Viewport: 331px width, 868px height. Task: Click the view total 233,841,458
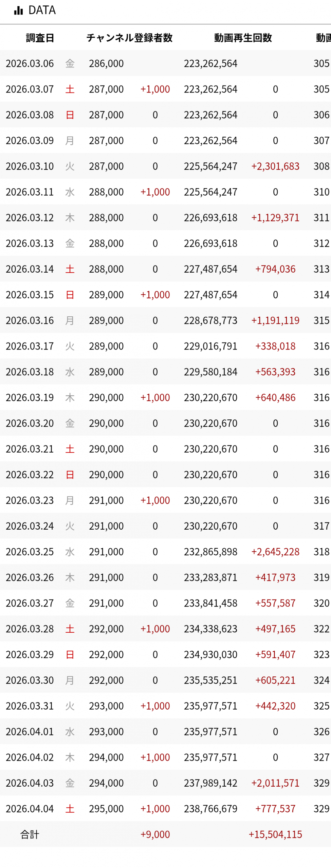click(x=210, y=603)
